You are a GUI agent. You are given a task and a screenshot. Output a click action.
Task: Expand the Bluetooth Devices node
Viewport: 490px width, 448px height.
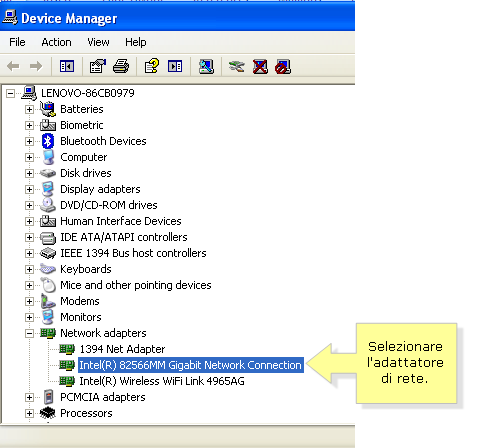point(29,141)
